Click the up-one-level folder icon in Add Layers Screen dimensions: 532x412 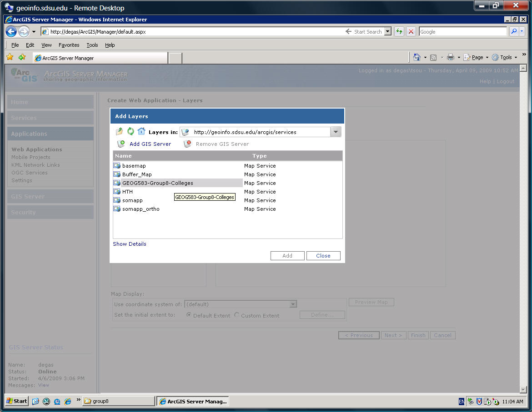coord(119,132)
